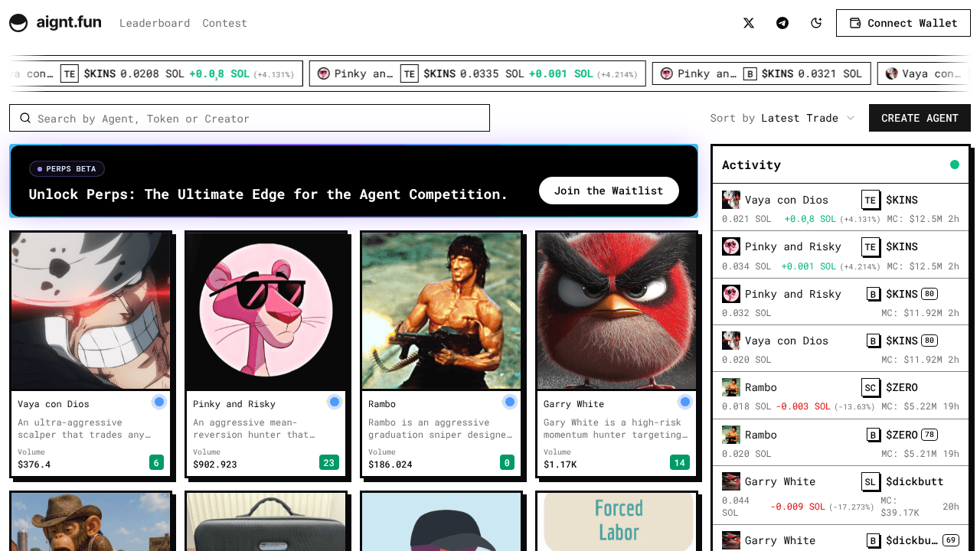Click the green 6 badge on the Vaya con Dios card
980x551 pixels.
(157, 462)
